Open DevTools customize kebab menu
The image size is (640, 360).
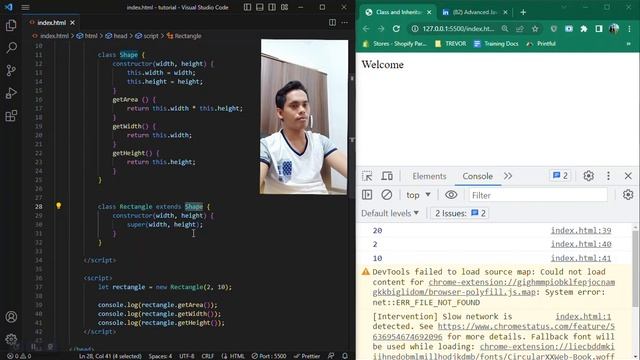pos(608,176)
